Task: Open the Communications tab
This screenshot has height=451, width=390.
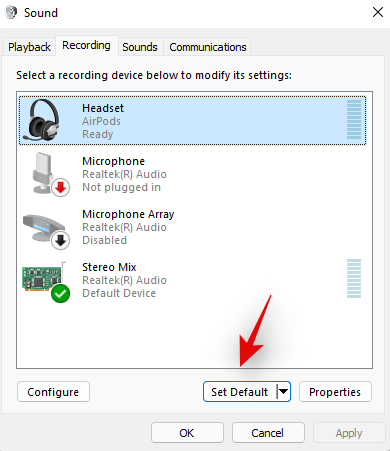Action: [208, 47]
